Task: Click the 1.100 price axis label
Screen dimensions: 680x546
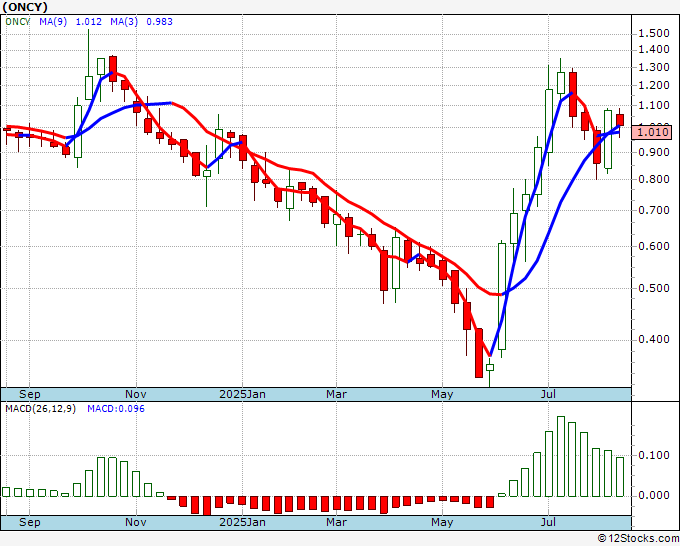Action: click(x=654, y=105)
